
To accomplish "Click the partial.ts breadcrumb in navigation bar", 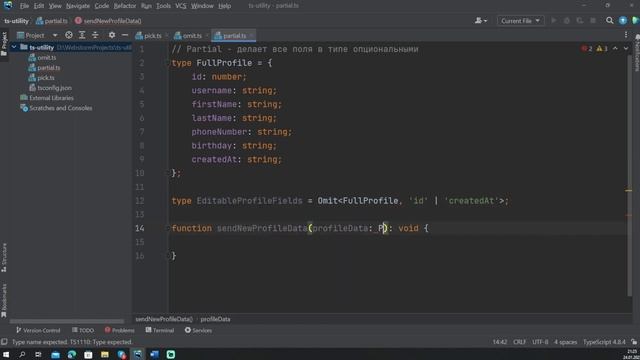I will (52, 21).
